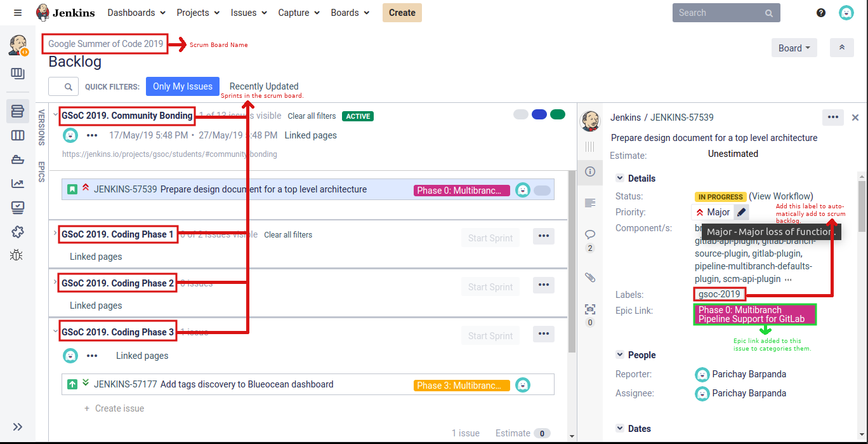Open Coding Phase 3 header ellipsis menu
The height and width of the screenshot is (444, 868).
tap(543, 333)
